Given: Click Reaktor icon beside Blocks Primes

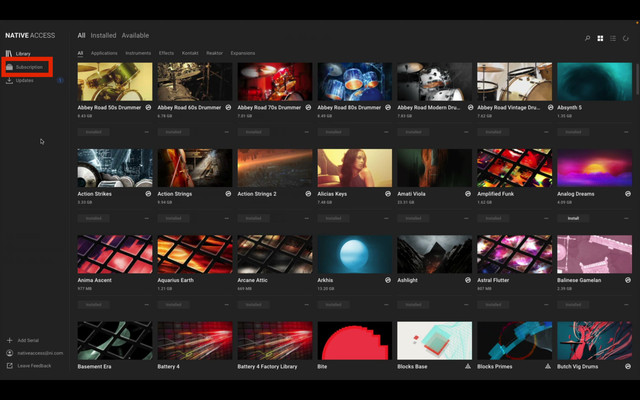Looking at the screenshot, I should (x=548, y=367).
